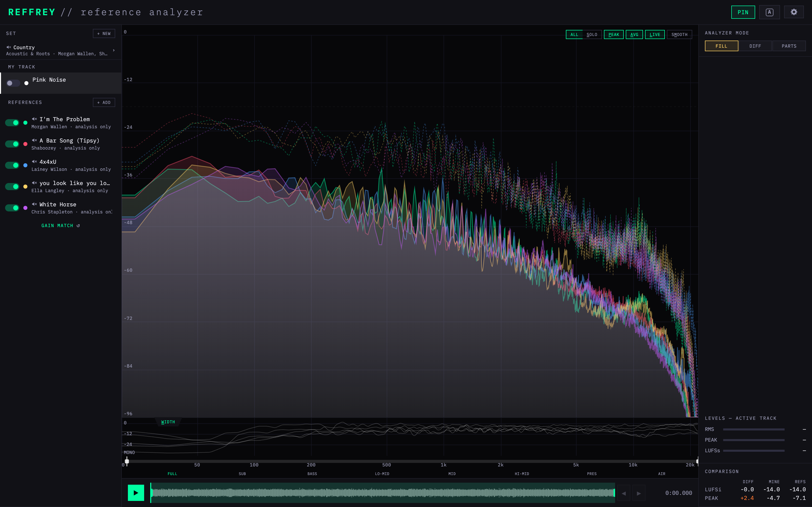
Task: Click the + ADD references button
Action: click(104, 102)
